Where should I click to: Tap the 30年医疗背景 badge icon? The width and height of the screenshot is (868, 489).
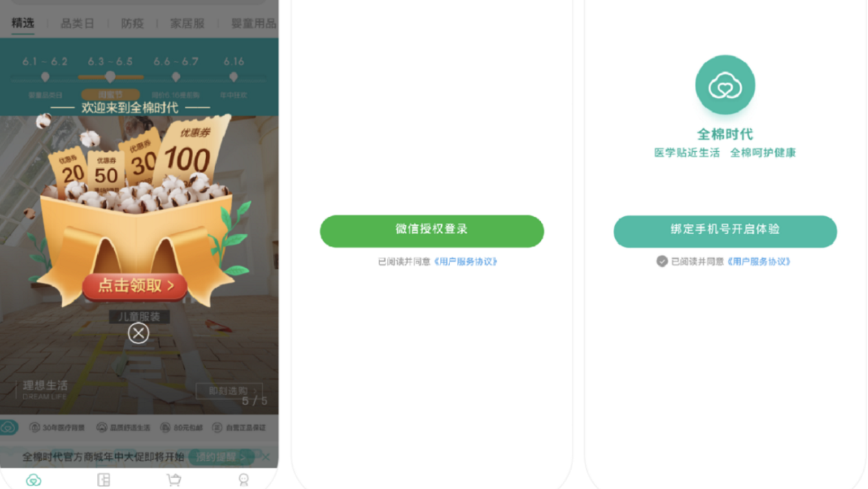34,427
